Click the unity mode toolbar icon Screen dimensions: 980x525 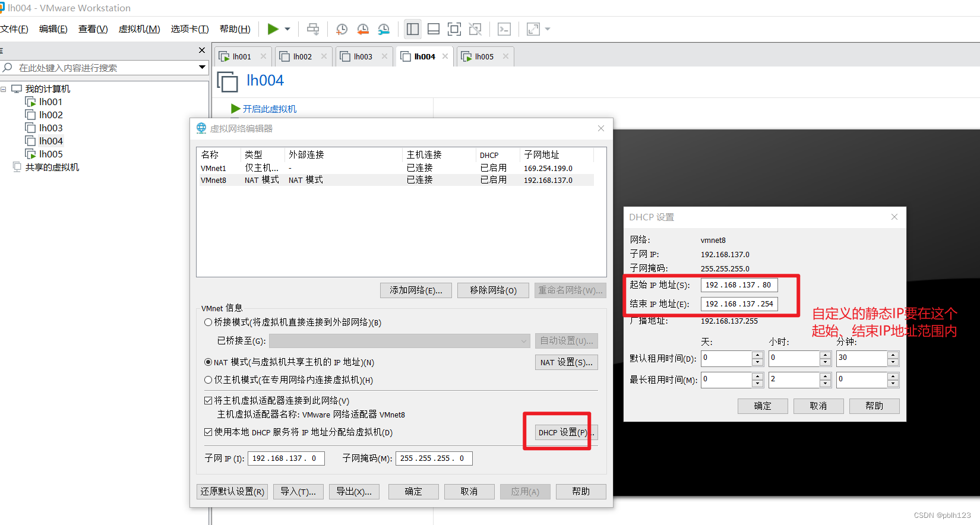[475, 29]
